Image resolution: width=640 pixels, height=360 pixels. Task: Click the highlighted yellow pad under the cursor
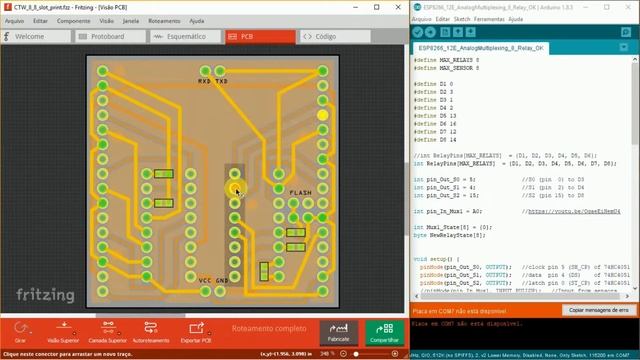pyautogui.click(x=235, y=188)
